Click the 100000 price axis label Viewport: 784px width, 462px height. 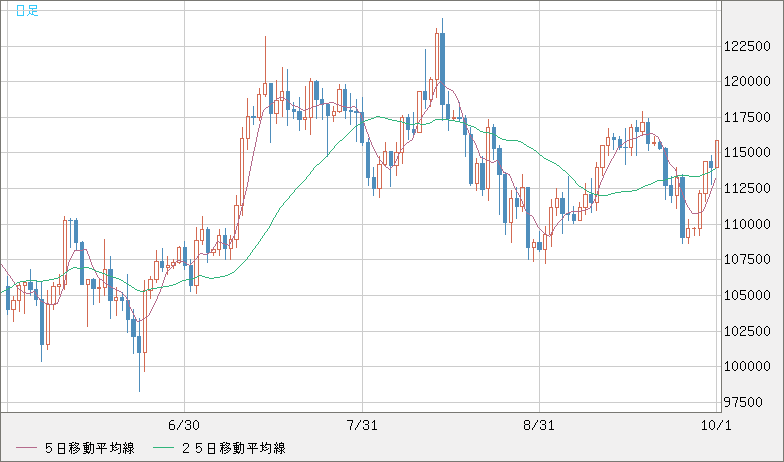point(746,367)
